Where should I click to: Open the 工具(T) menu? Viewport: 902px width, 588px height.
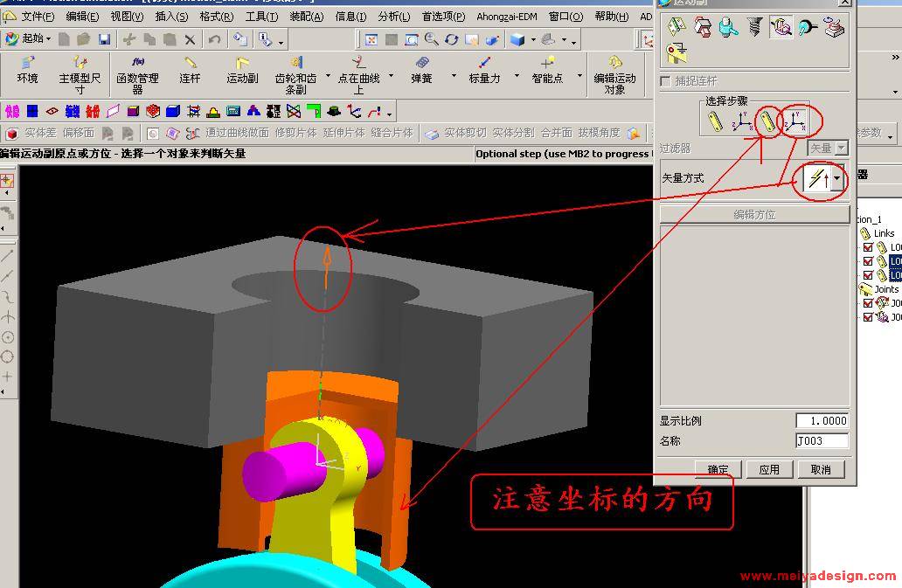tap(261, 17)
